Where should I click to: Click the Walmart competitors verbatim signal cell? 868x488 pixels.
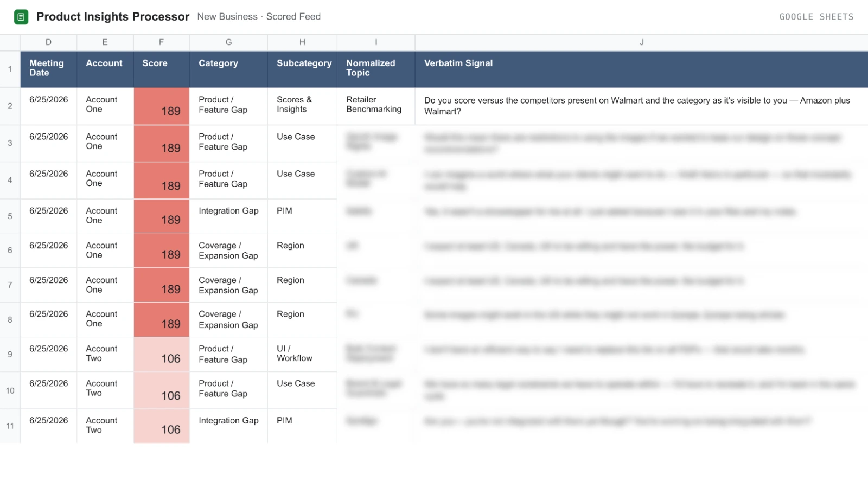642,106
